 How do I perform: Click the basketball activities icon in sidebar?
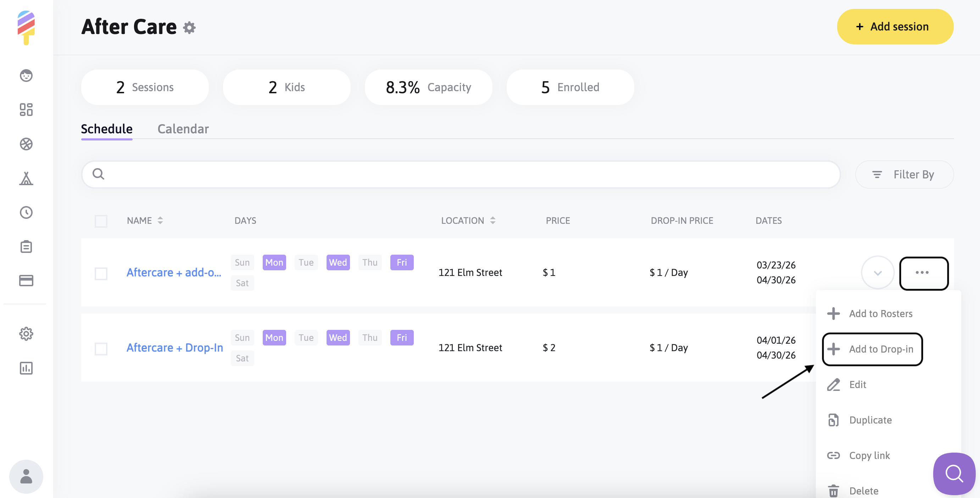pyautogui.click(x=26, y=144)
